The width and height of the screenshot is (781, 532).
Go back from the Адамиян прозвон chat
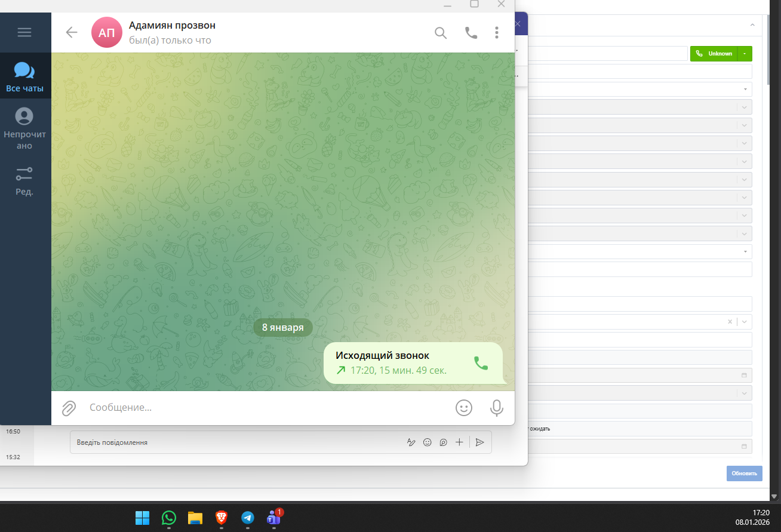pyautogui.click(x=72, y=32)
